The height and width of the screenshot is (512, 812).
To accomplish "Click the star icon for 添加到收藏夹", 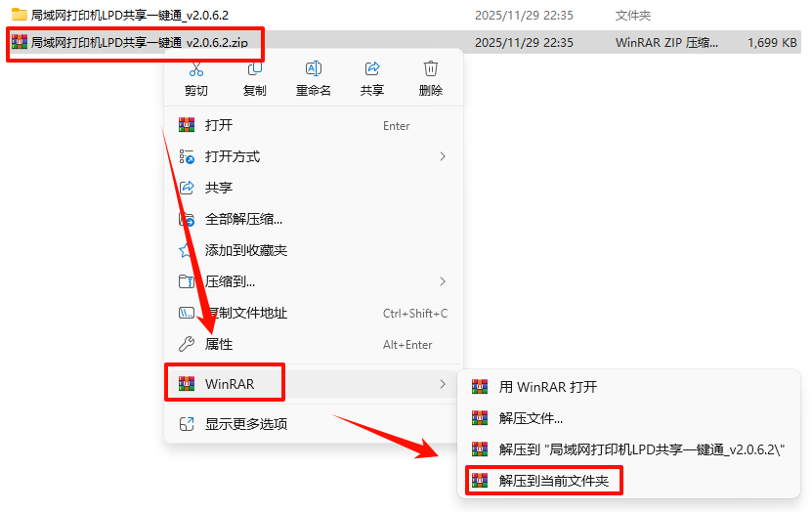I will coord(186,250).
